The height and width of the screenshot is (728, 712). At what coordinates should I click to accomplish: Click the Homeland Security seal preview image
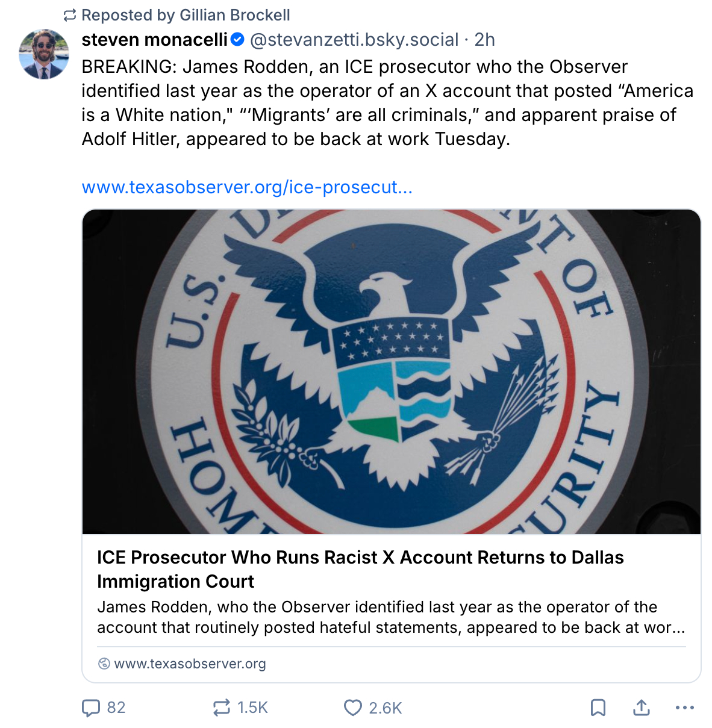pyautogui.click(x=392, y=372)
